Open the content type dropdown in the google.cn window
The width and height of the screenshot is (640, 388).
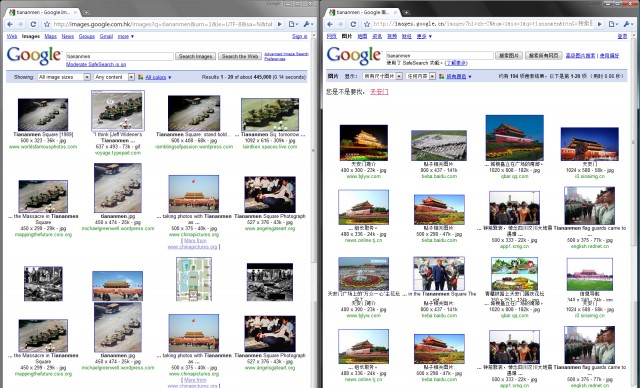click(x=420, y=76)
